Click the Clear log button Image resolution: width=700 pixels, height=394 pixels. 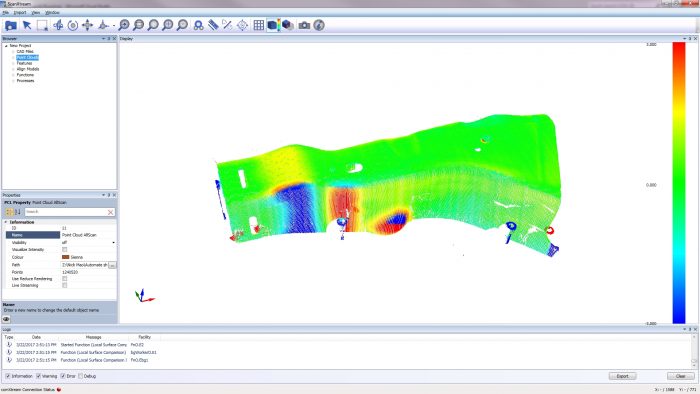point(680,376)
